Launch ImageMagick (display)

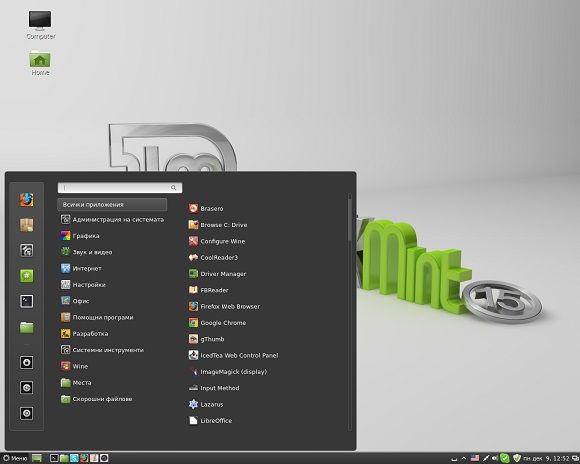[228, 371]
